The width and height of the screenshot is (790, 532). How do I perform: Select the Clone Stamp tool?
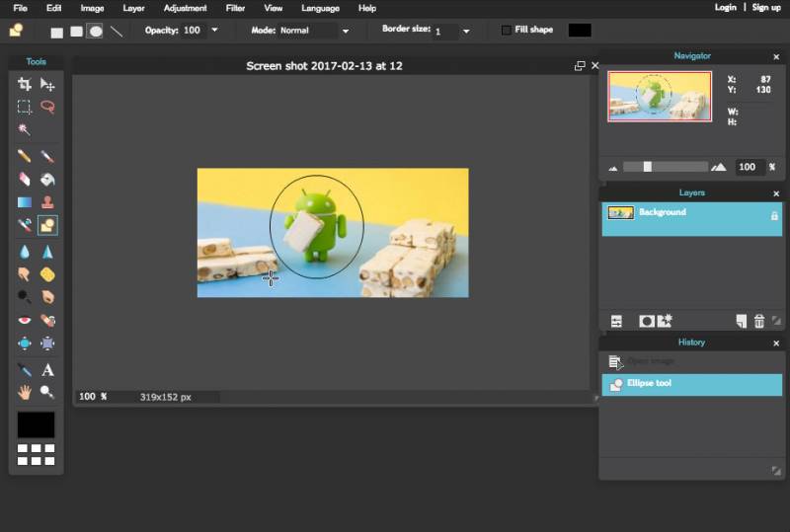tap(47, 202)
